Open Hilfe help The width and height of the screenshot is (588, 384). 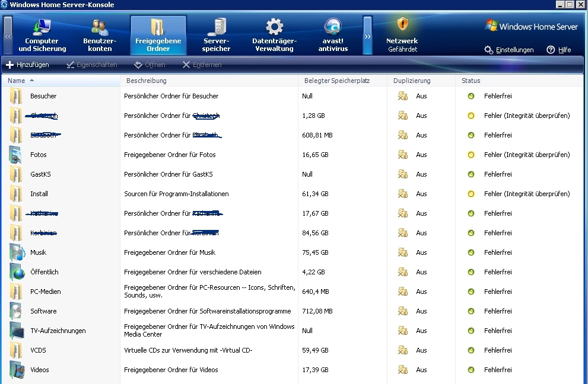[x=559, y=50]
